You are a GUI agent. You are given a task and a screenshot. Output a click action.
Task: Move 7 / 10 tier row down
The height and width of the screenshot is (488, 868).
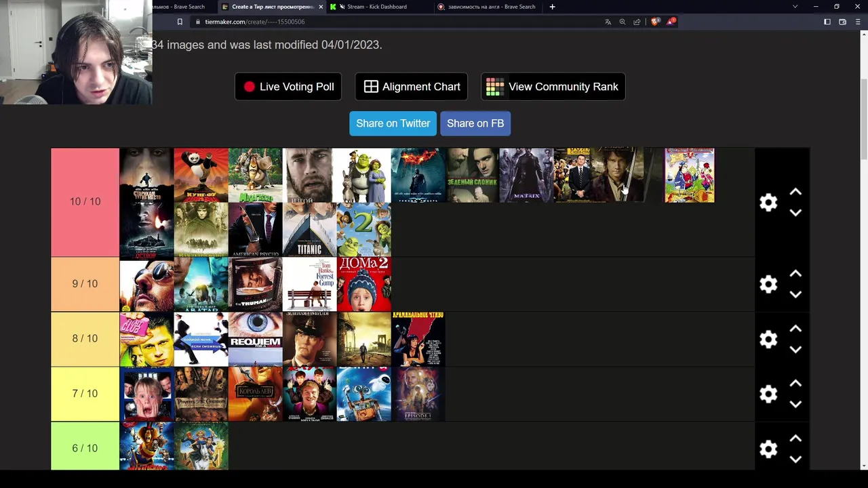pos(795,404)
